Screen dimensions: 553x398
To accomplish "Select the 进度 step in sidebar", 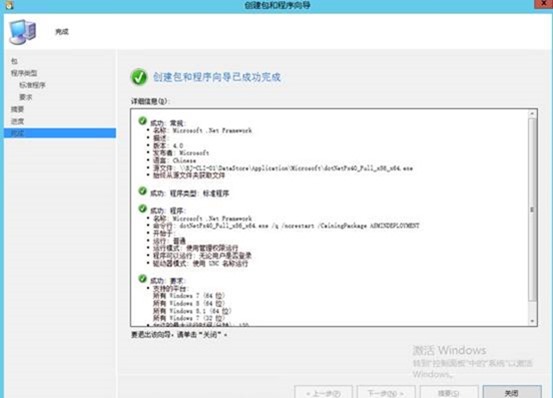I will click(17, 121).
